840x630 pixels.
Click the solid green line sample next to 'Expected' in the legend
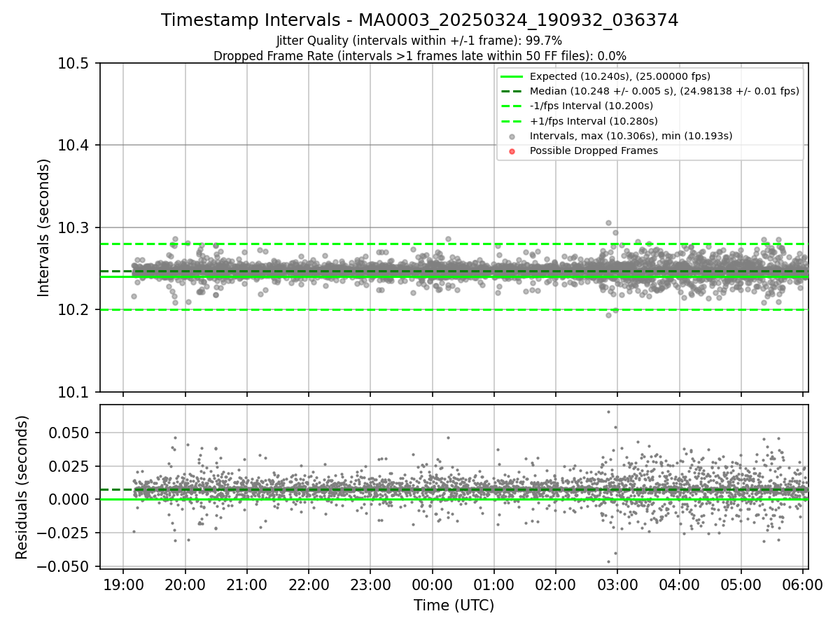pyautogui.click(x=512, y=76)
